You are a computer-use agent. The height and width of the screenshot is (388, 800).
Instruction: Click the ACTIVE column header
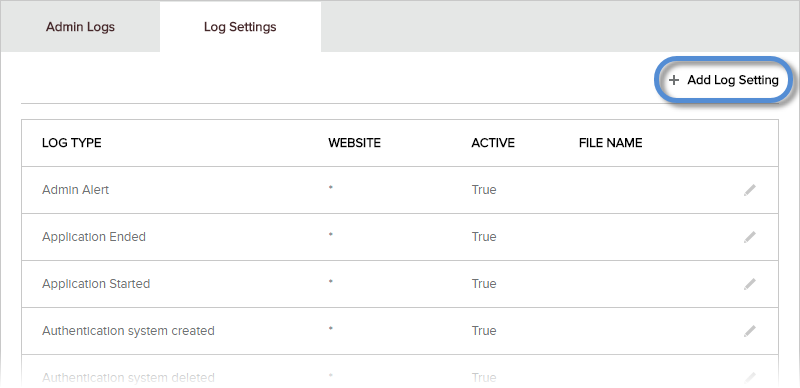[x=493, y=143]
